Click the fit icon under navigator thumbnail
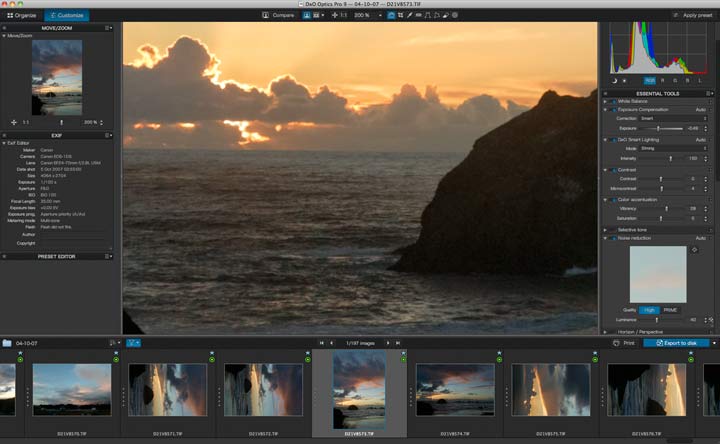 pyautogui.click(x=14, y=122)
